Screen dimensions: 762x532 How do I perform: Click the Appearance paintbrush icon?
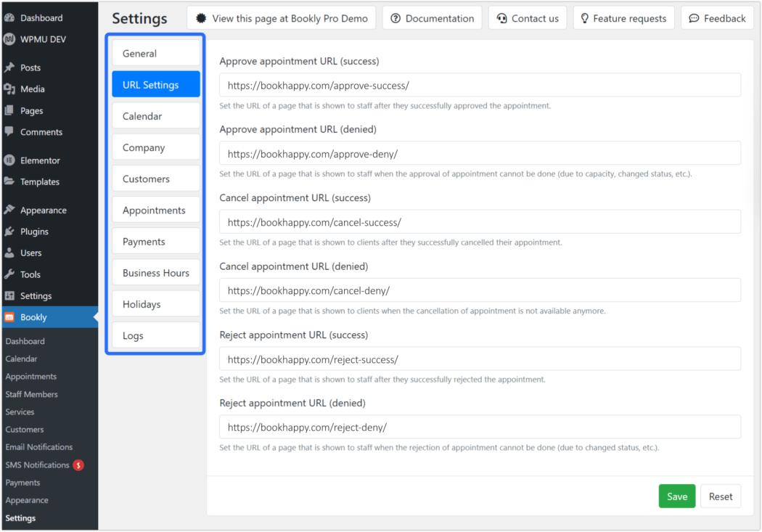9,210
